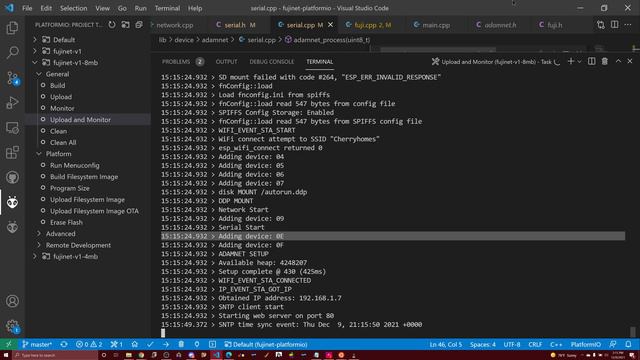Screen dimensions: 640x360
Task: Maximize the panel with up chevron
Action: [618, 61]
